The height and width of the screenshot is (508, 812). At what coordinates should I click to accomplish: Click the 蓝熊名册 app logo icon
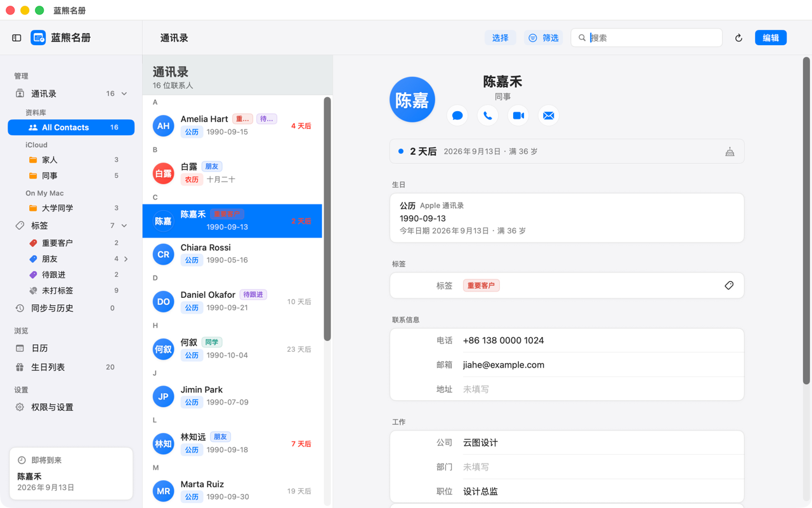click(38, 38)
